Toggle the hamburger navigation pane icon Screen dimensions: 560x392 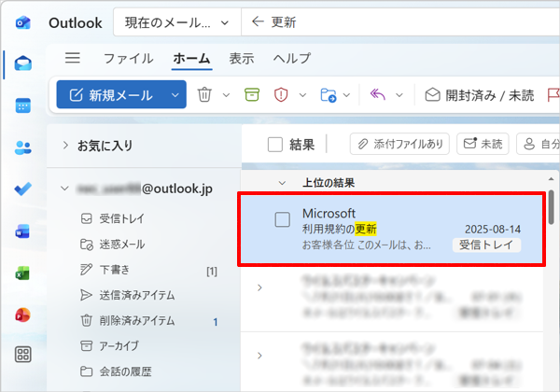pos(73,58)
